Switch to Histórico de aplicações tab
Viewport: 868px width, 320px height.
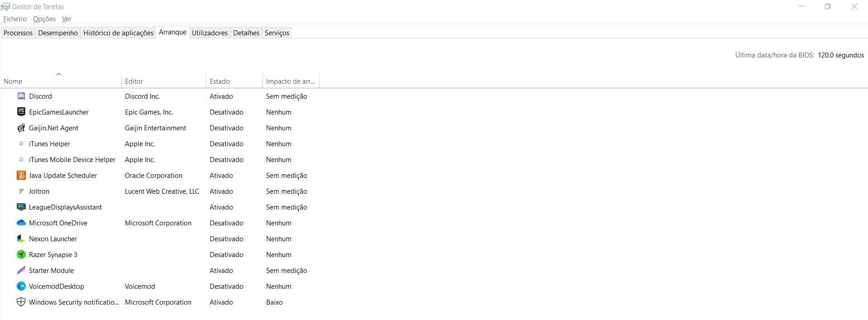118,33
